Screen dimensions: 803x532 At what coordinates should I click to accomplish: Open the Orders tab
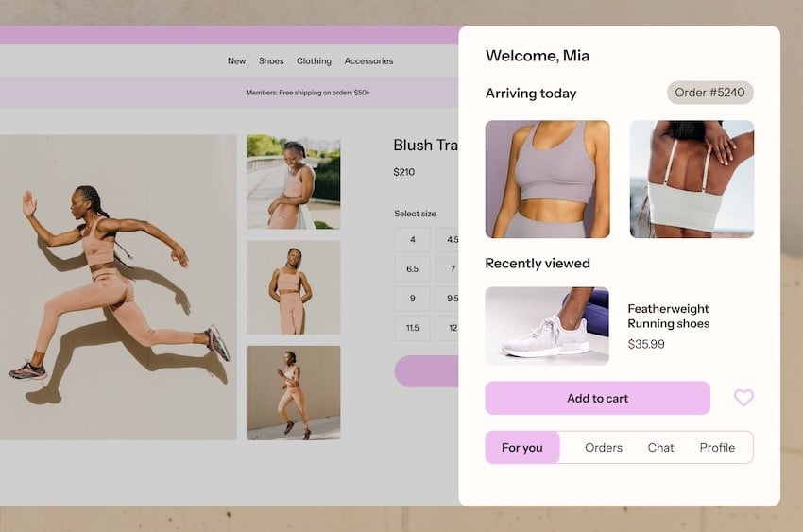[604, 448]
